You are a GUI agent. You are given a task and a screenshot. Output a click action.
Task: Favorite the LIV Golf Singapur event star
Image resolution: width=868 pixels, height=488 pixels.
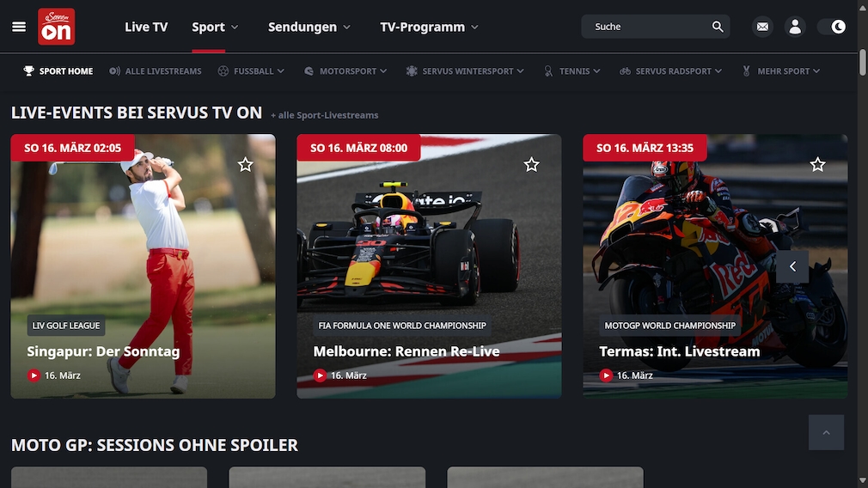pyautogui.click(x=245, y=164)
